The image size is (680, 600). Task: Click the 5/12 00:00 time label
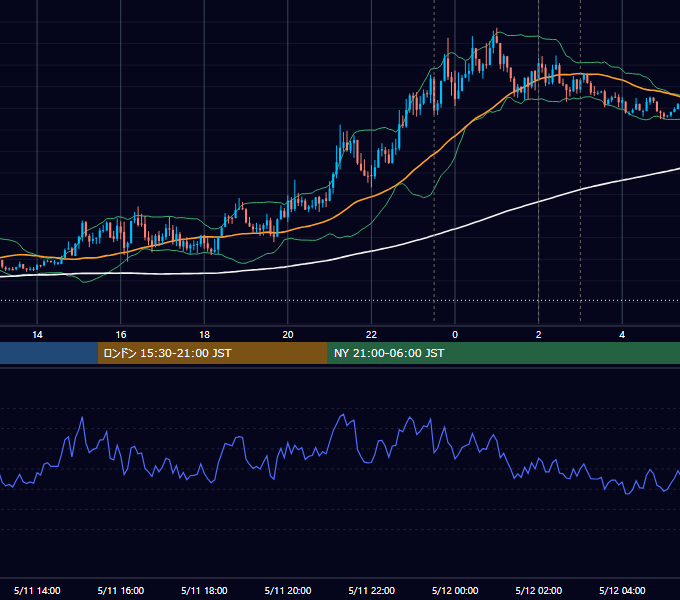[455, 590]
